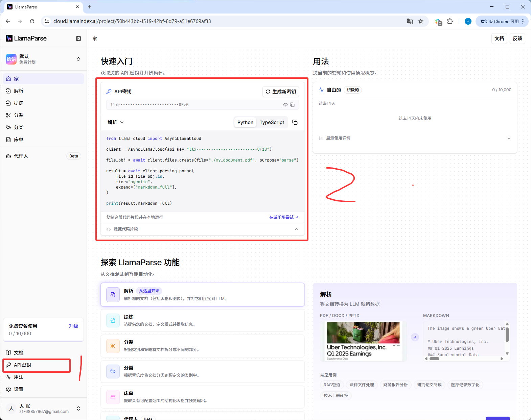Reveal the API key with the eye icon
Screen dimensions: 531x420
tap(285, 105)
